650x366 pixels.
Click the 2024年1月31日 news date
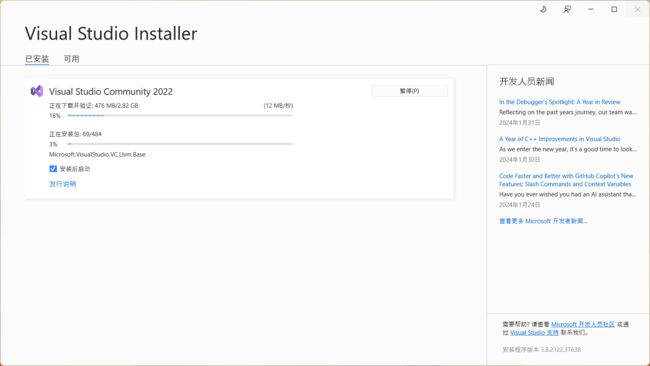(519, 123)
